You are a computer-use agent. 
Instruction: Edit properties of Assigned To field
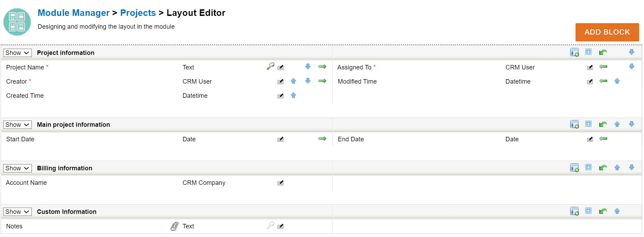click(590, 67)
